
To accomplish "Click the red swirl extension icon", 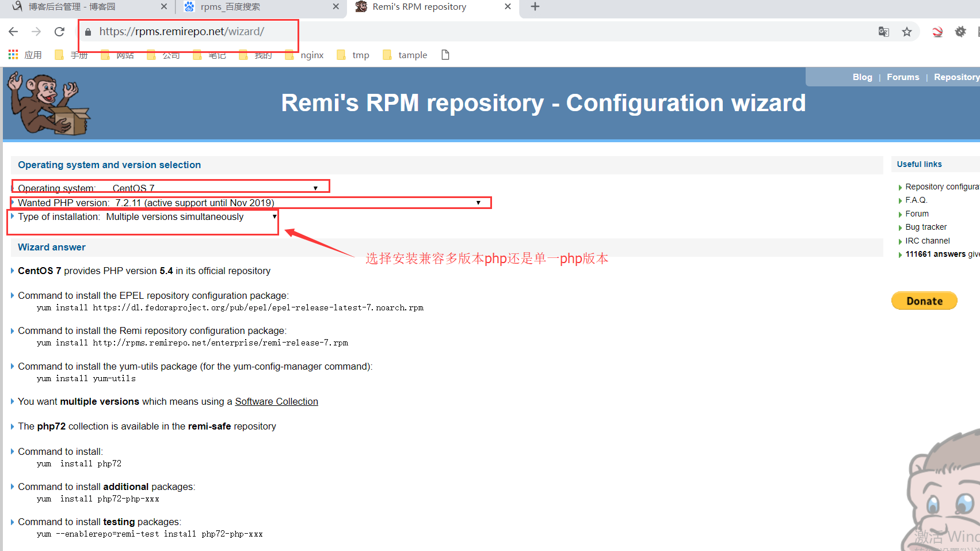I will click(x=937, y=32).
